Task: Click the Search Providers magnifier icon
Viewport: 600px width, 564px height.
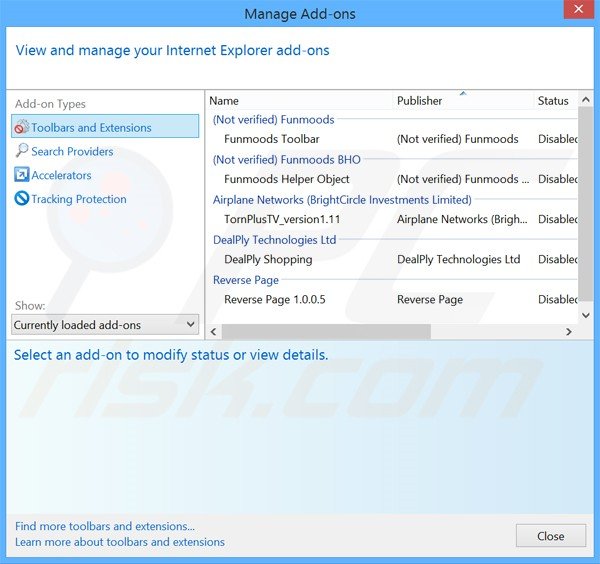Action: 21,151
